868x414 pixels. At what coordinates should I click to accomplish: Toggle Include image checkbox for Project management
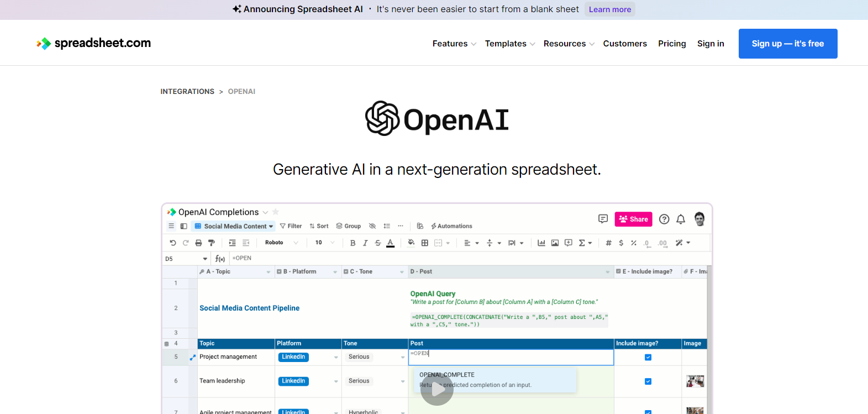(x=648, y=357)
